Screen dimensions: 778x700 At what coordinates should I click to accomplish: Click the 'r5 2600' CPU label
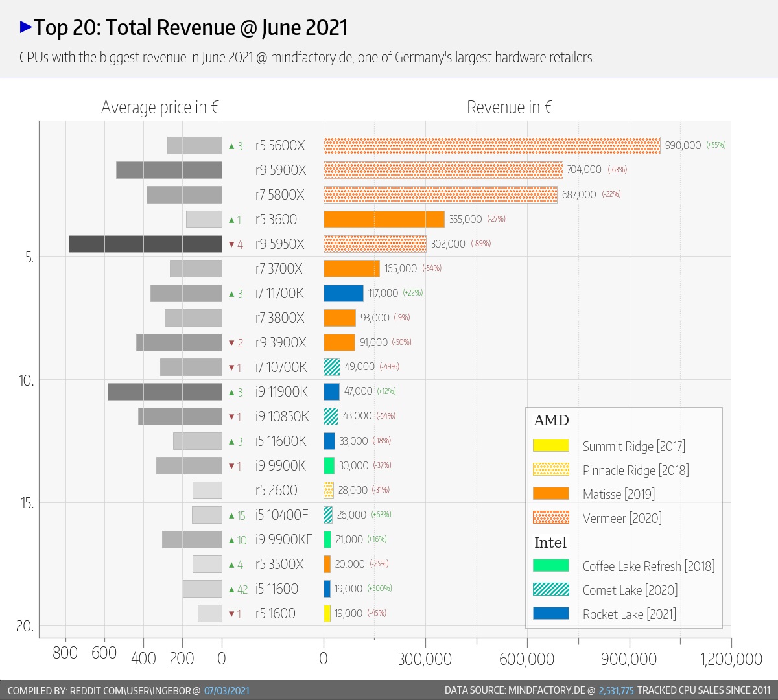tap(276, 490)
